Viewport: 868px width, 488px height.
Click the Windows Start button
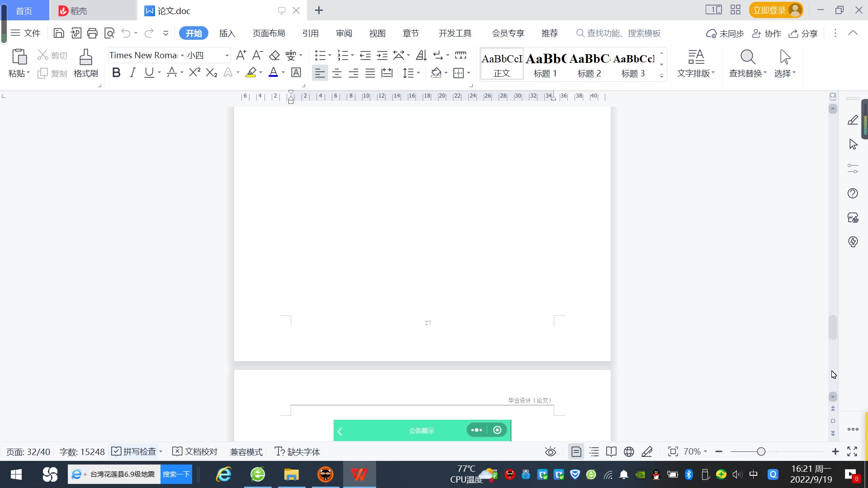16,474
